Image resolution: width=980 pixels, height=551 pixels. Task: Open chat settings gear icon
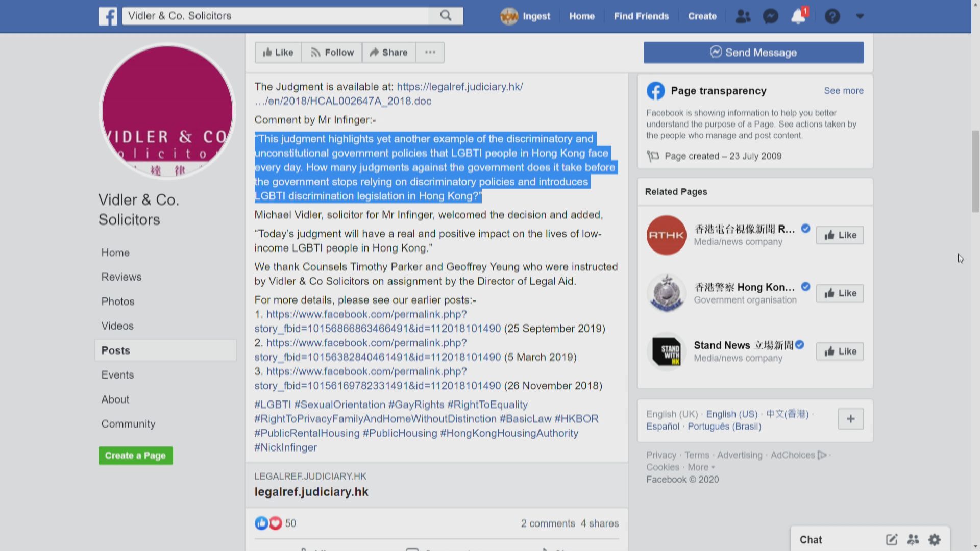pos(934,539)
